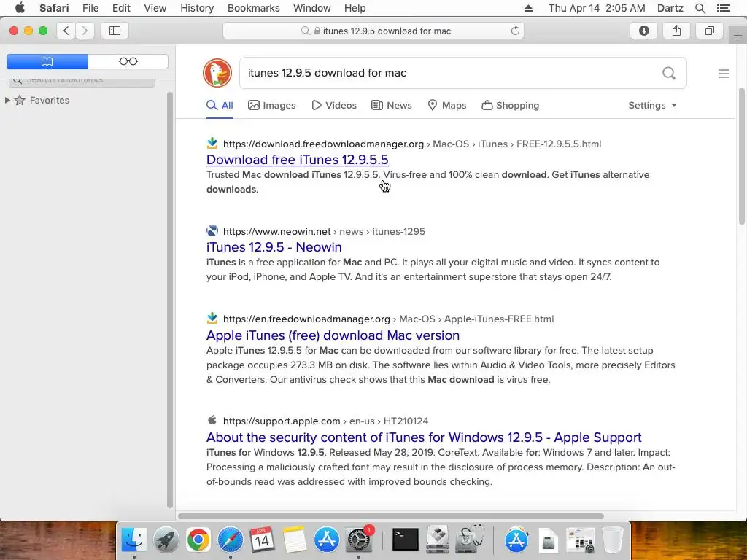Viewport: 747px width, 560px height.
Task: Click the eject icon in the menu bar
Action: (528, 8)
